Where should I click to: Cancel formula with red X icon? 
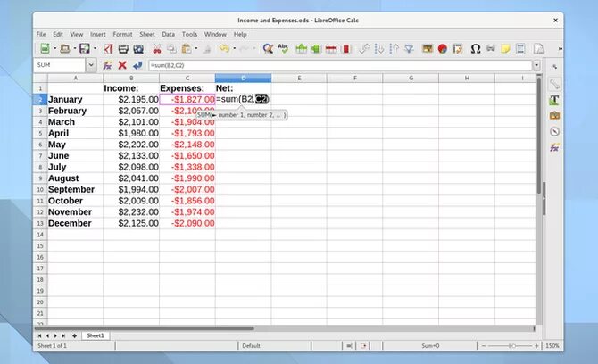click(122, 65)
